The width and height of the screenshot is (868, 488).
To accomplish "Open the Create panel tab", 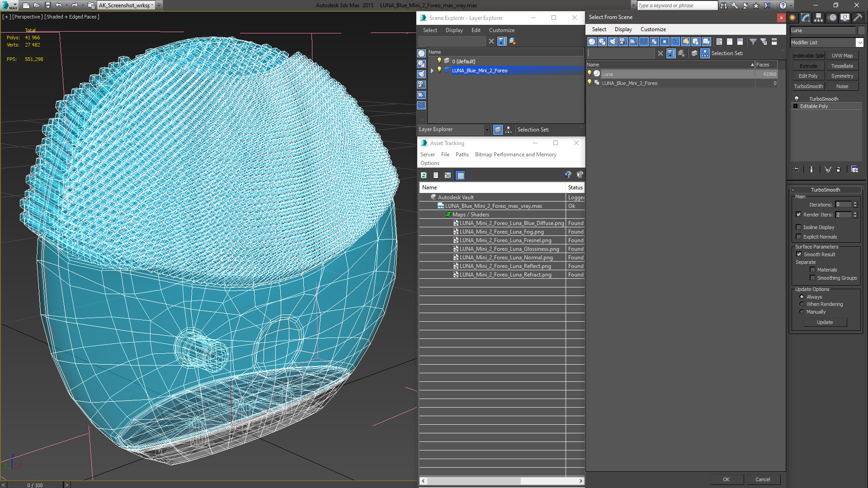I will (793, 18).
